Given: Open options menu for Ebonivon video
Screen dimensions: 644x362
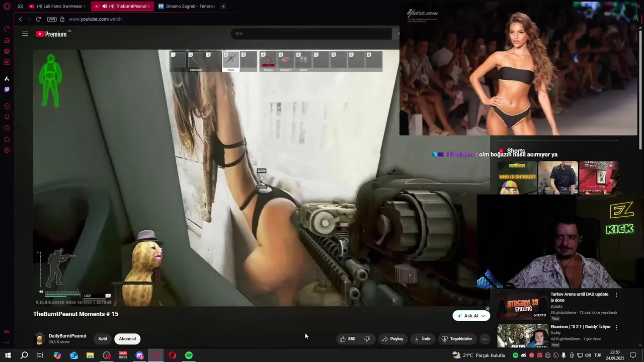Looking at the screenshot, I should click(x=616, y=327).
